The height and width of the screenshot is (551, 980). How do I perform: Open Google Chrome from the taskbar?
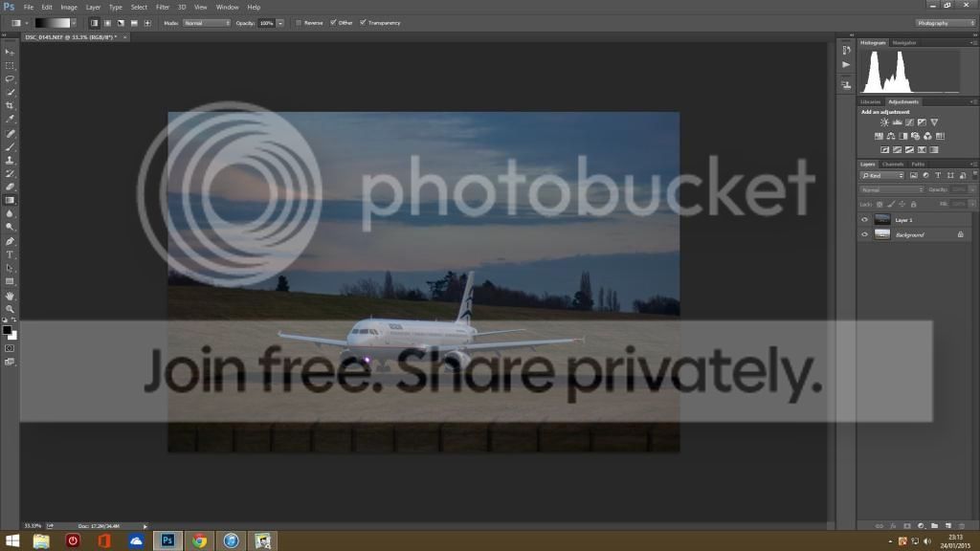[x=199, y=541]
